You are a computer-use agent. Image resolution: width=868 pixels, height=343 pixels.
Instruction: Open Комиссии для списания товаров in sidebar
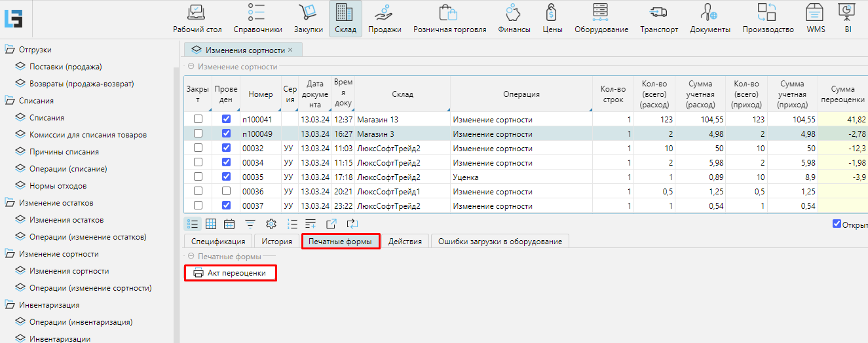pos(88,135)
